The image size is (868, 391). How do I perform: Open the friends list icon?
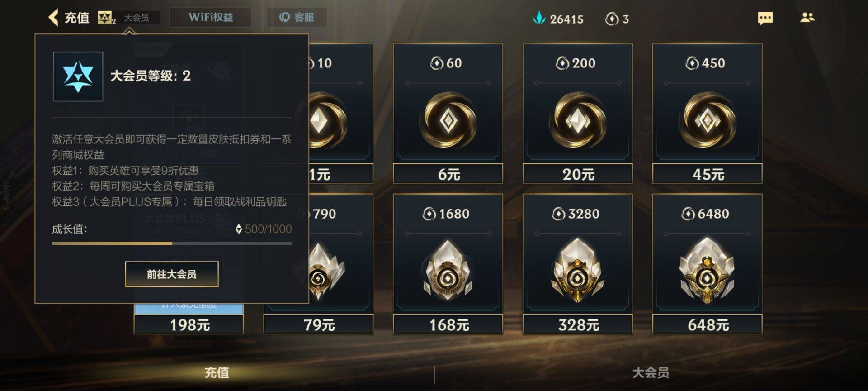click(807, 18)
